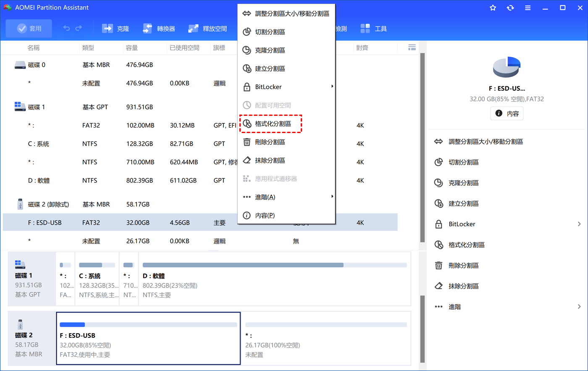Select the 磁碟 2 (卸除式) row
The height and width of the screenshot is (371, 588).
(200, 204)
